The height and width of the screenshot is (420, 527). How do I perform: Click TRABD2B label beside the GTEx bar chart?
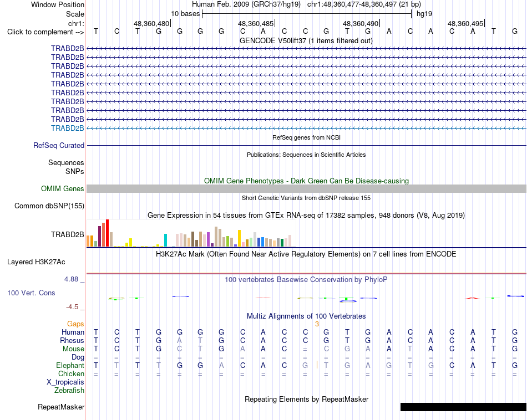(68, 235)
